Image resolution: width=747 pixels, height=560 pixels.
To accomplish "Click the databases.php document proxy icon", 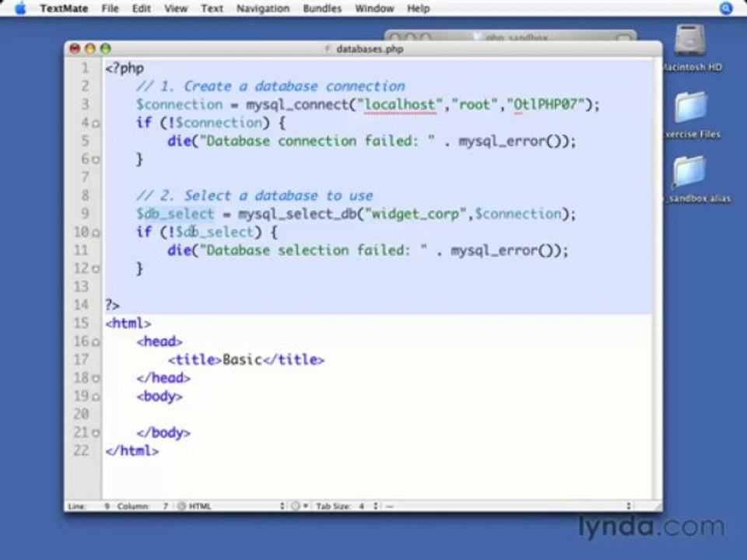I will [x=328, y=49].
